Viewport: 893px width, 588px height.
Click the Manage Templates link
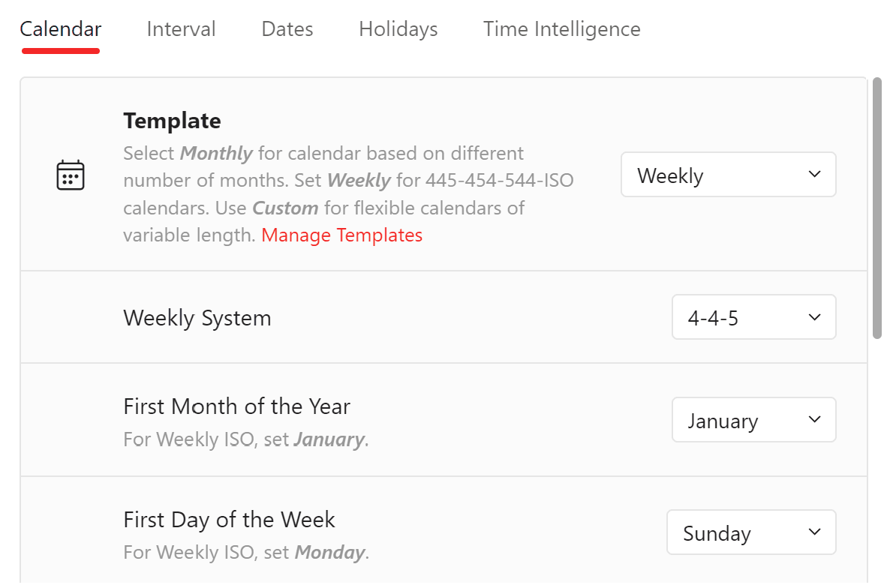341,235
